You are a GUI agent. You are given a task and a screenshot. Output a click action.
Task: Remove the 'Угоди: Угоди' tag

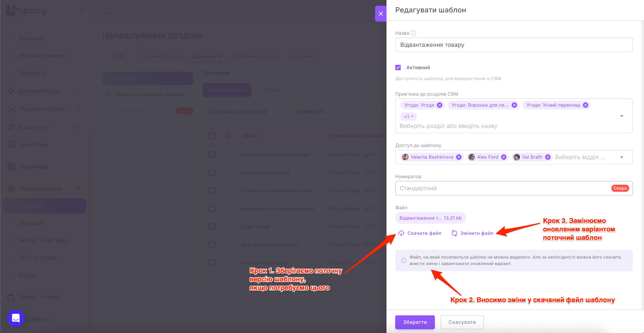click(440, 105)
